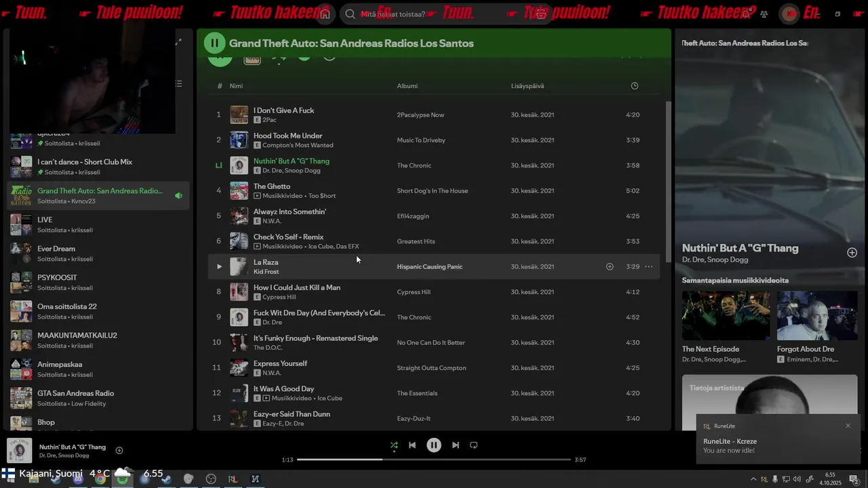868x488 pixels.
Task: Open Animepaskaa playlist
Action: (98, 369)
